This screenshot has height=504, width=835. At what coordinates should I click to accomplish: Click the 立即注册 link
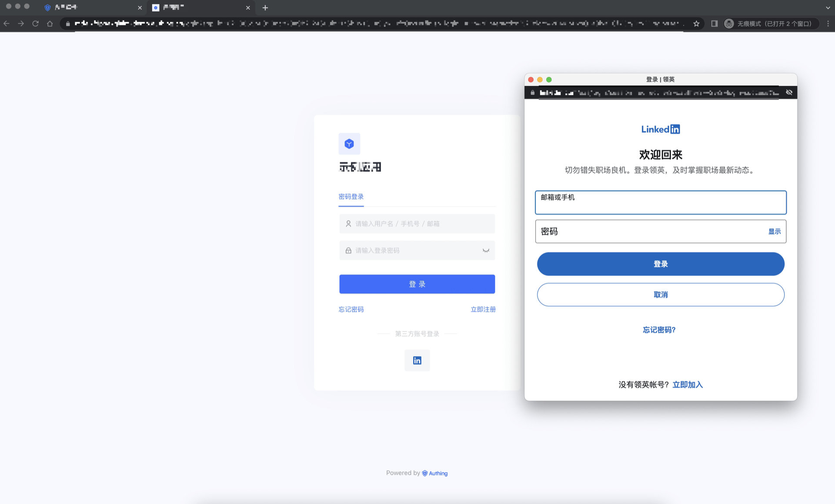[483, 309]
